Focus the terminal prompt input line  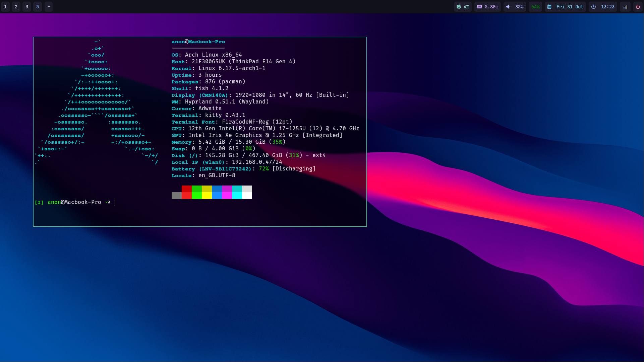115,202
